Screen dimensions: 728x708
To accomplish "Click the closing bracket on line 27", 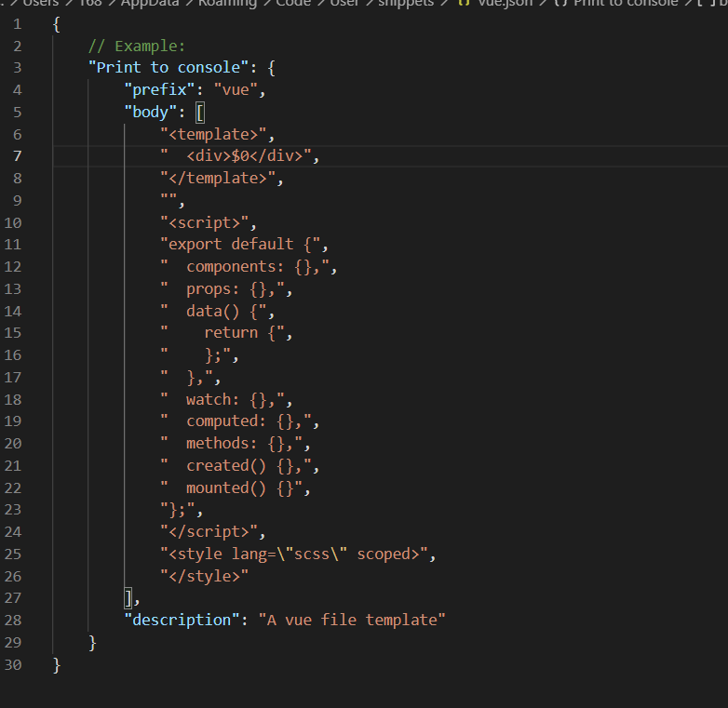I will coord(128,598).
